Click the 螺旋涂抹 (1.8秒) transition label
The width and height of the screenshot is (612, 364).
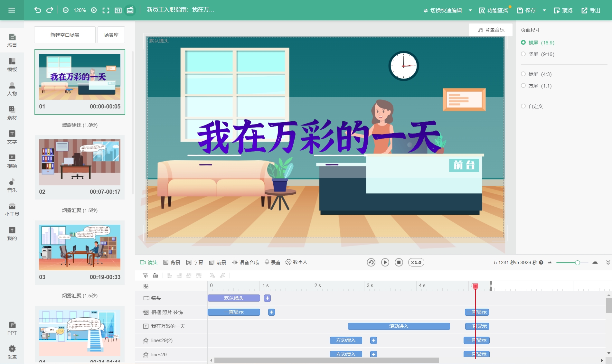[x=80, y=125]
